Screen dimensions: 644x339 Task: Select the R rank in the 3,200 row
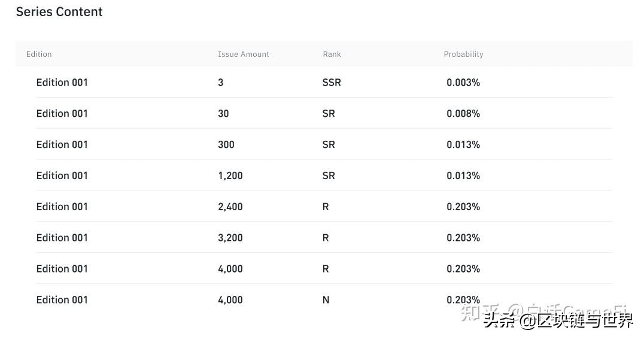pyautogui.click(x=326, y=238)
